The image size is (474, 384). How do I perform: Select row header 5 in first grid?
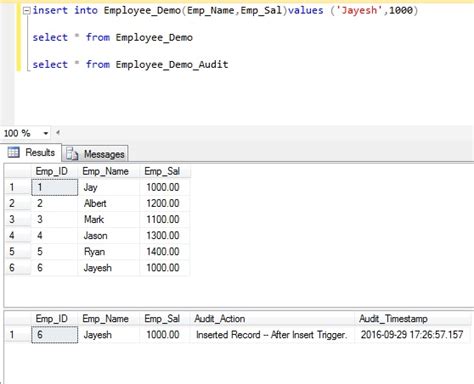click(18, 251)
